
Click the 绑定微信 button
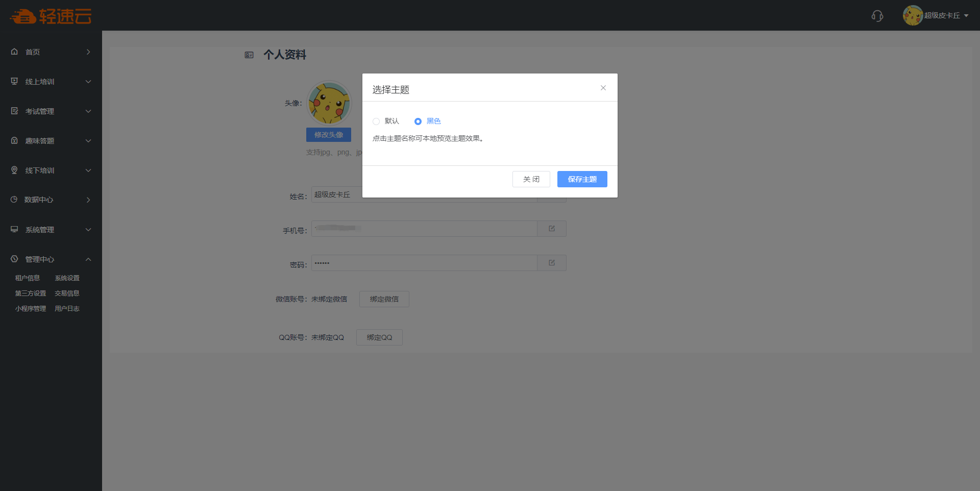[384, 299]
